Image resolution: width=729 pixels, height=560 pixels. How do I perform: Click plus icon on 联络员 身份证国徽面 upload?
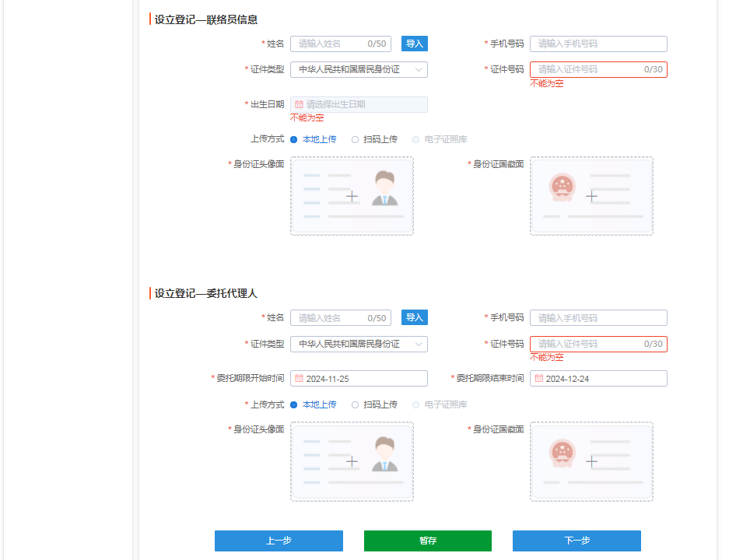[591, 196]
